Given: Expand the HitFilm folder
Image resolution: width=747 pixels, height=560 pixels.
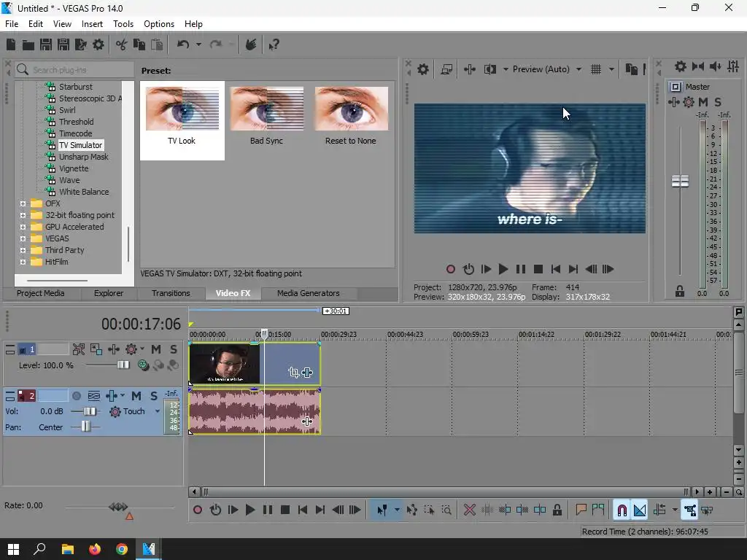Looking at the screenshot, I should (x=23, y=262).
